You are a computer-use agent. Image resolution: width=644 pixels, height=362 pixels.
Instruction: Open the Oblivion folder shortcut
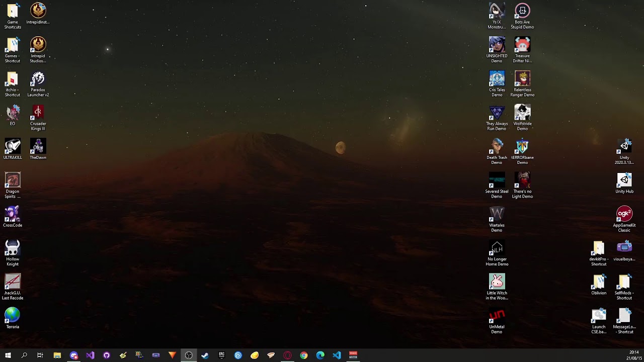(x=599, y=284)
